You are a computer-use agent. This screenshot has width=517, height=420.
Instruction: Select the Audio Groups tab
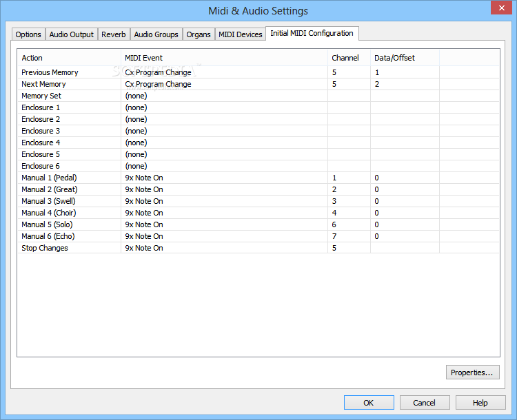coord(156,34)
